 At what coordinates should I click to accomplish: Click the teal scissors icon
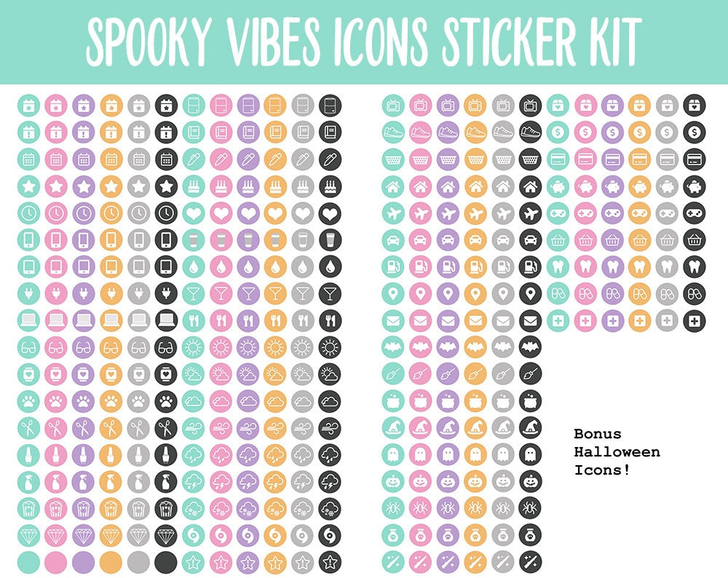pyautogui.click(x=28, y=427)
